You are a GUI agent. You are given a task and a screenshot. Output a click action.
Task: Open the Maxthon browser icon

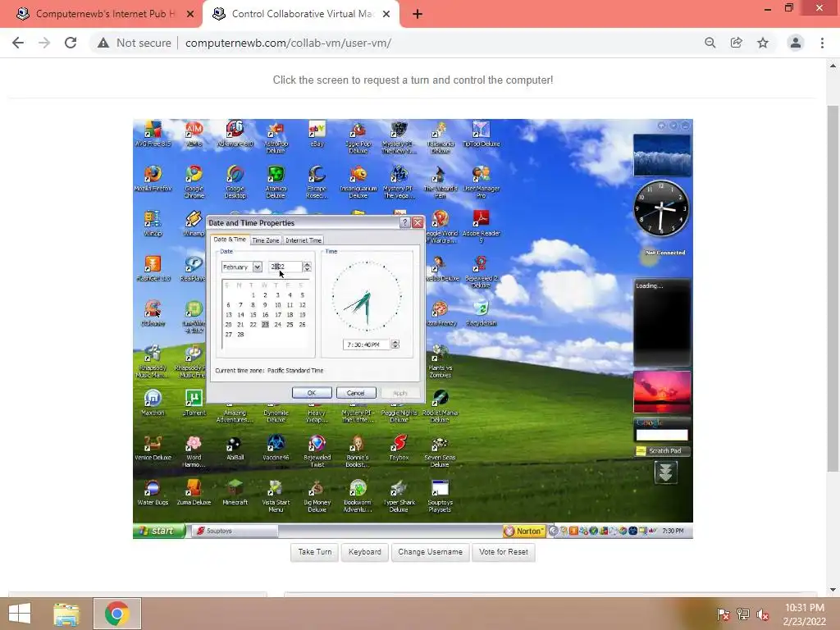(153, 403)
